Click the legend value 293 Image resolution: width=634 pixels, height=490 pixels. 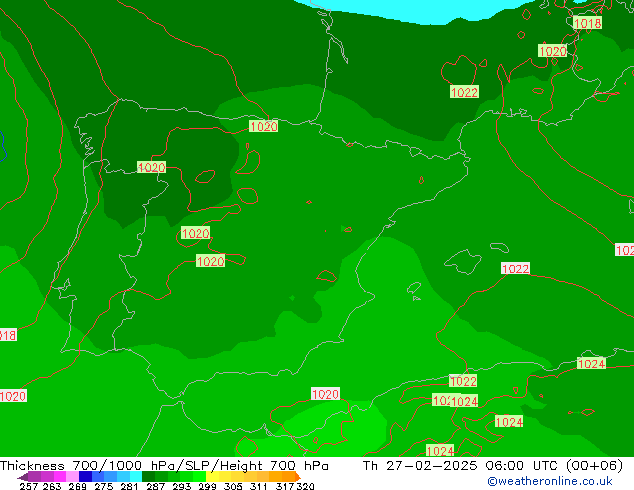(x=181, y=486)
